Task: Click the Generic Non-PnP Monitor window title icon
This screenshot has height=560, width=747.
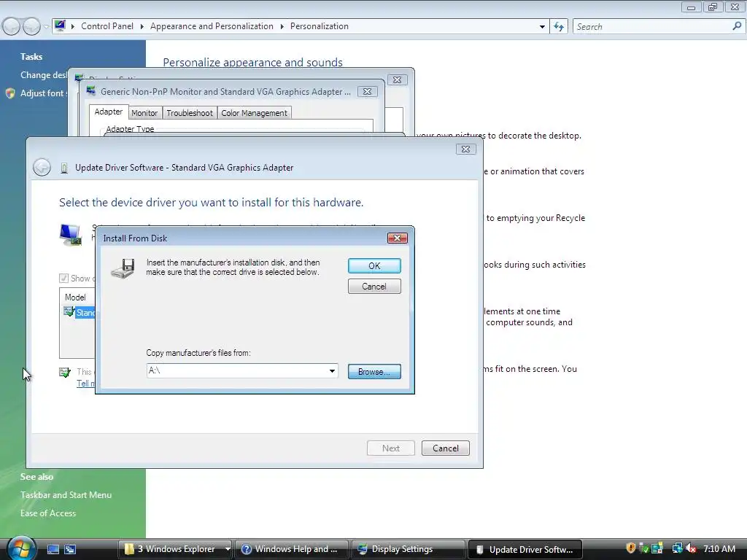Action: point(91,91)
